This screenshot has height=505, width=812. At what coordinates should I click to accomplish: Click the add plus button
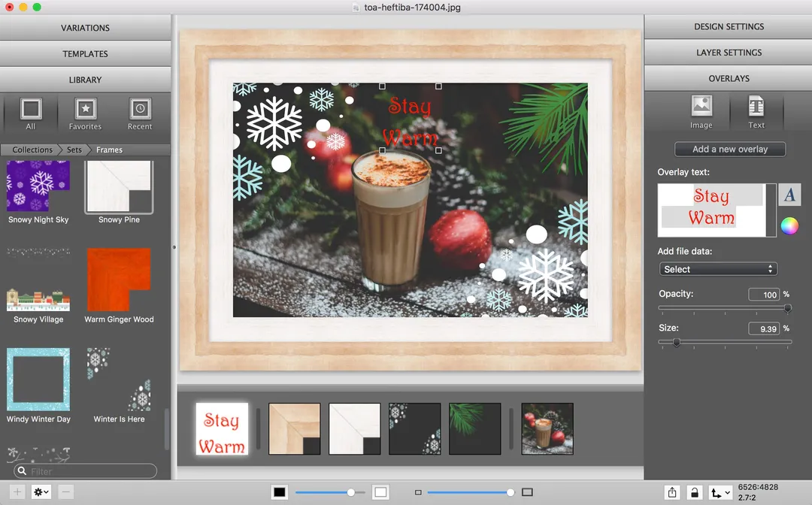[x=17, y=491]
